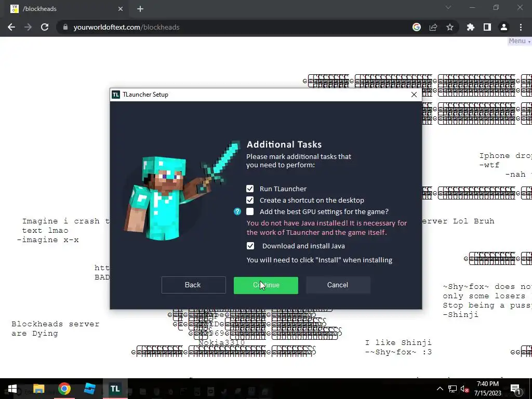Reload the blockheads page

[x=45, y=27]
